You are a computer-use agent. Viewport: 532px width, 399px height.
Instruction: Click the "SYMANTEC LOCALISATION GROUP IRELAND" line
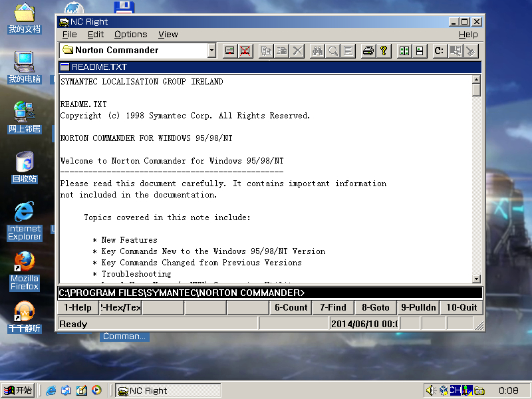pos(142,82)
